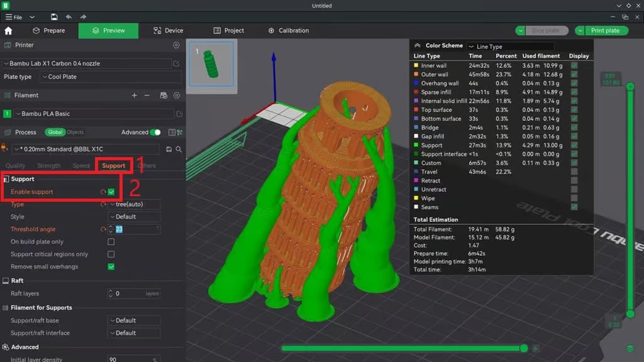The height and width of the screenshot is (362, 644).
Task: Add a new filament with the plus icon
Action: point(135,96)
